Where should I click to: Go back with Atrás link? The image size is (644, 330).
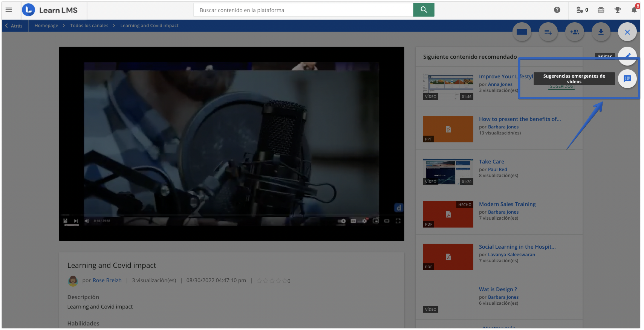14,25
